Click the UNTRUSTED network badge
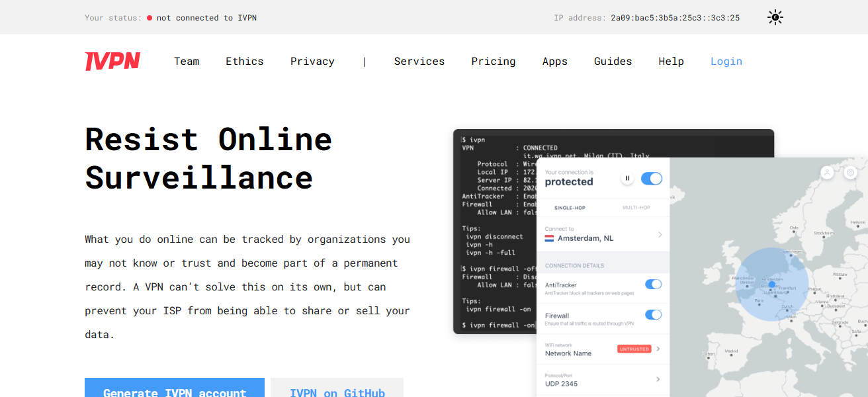Screen dimensions: 868x397 coord(634,349)
